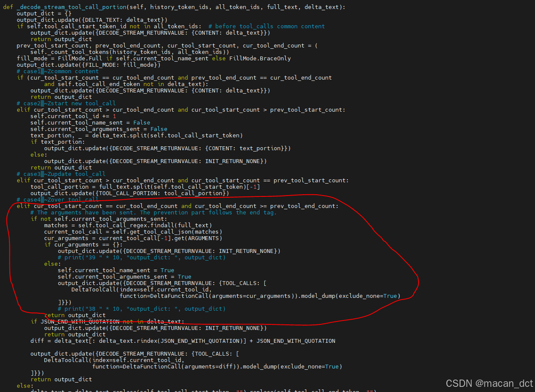Click the '# before tool_calls common content' comment

tap(267, 26)
